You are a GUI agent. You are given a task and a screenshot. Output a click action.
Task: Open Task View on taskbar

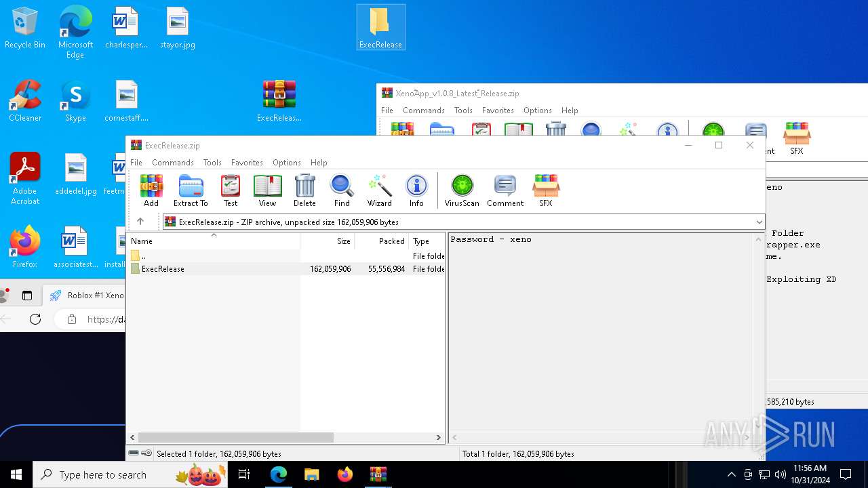(244, 474)
